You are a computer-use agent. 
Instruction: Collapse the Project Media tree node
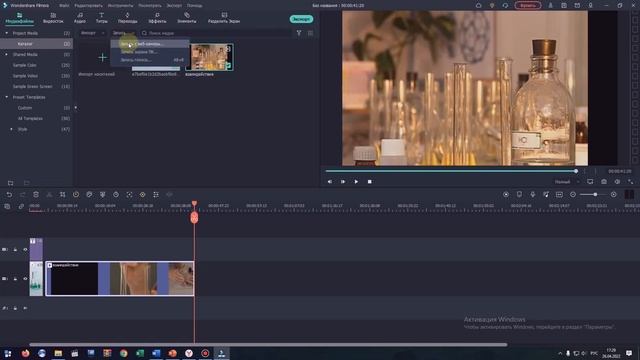[7, 33]
